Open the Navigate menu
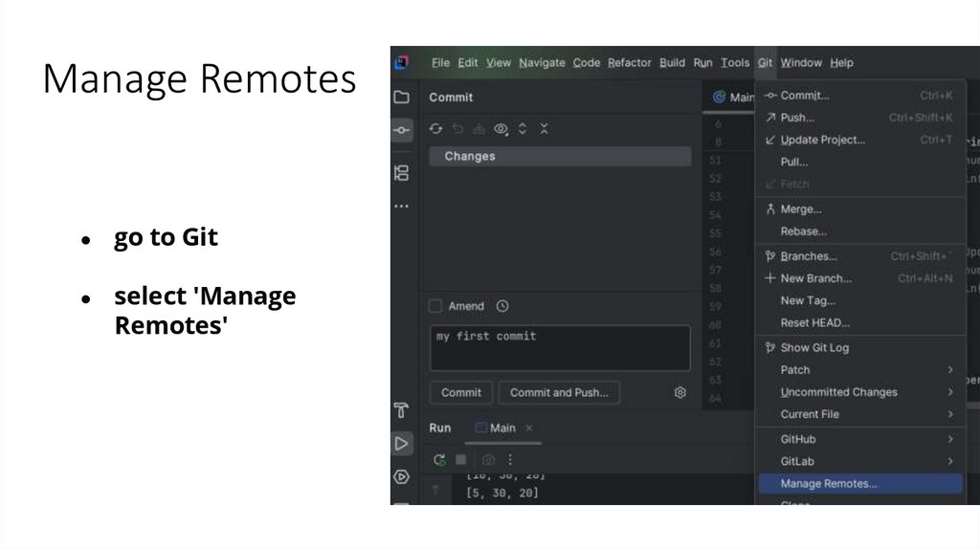 point(542,62)
